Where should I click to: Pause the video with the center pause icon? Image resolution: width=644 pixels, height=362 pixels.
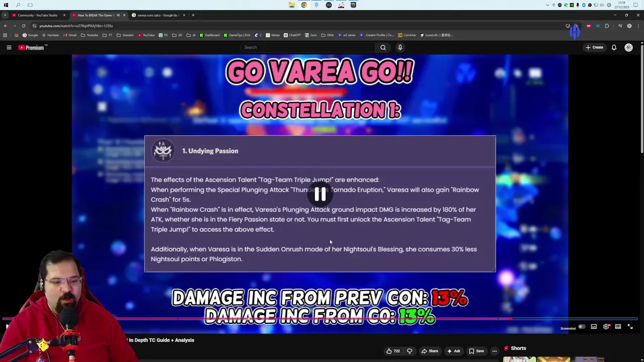[x=320, y=195]
